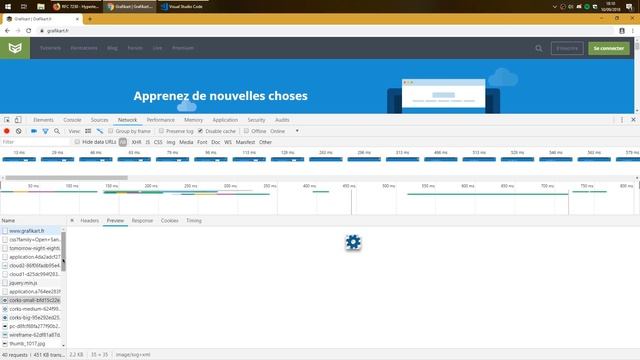Open the Premium site navigation link

click(x=183, y=48)
